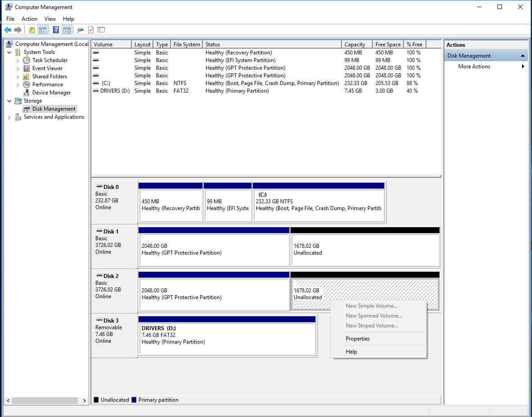This screenshot has height=417, width=532.
Task: Expand Services and Applications node
Action: point(9,117)
